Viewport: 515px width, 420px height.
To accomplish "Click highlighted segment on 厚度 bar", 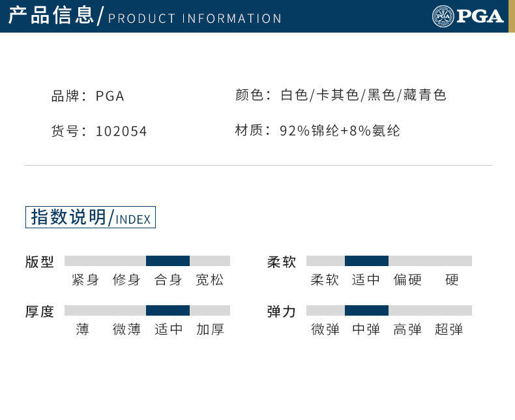I will 168,310.
